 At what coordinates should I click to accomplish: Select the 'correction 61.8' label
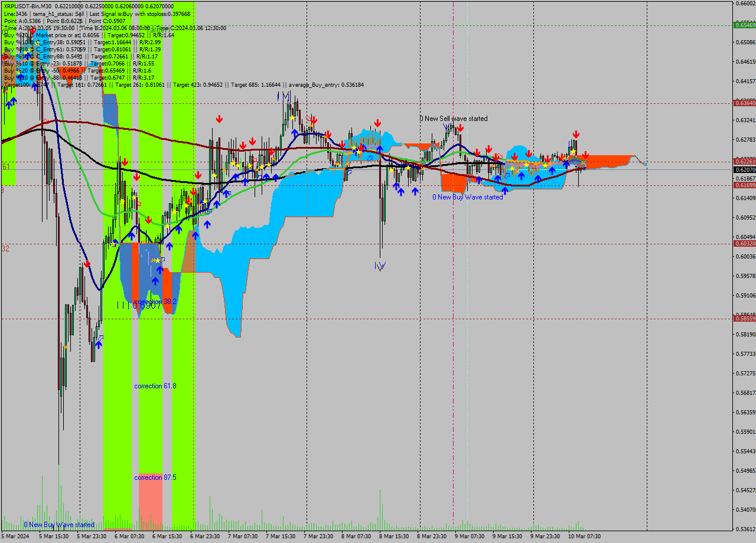[x=155, y=386]
